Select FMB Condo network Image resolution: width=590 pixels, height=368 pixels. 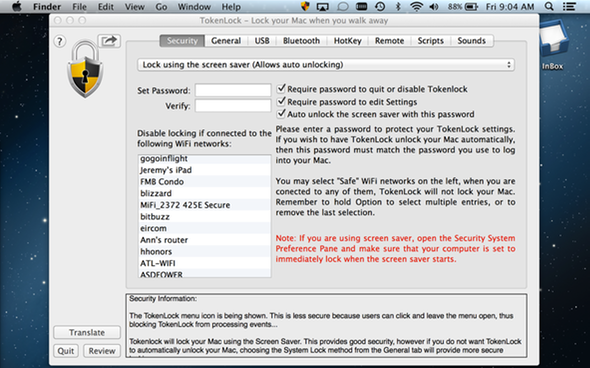(x=204, y=181)
